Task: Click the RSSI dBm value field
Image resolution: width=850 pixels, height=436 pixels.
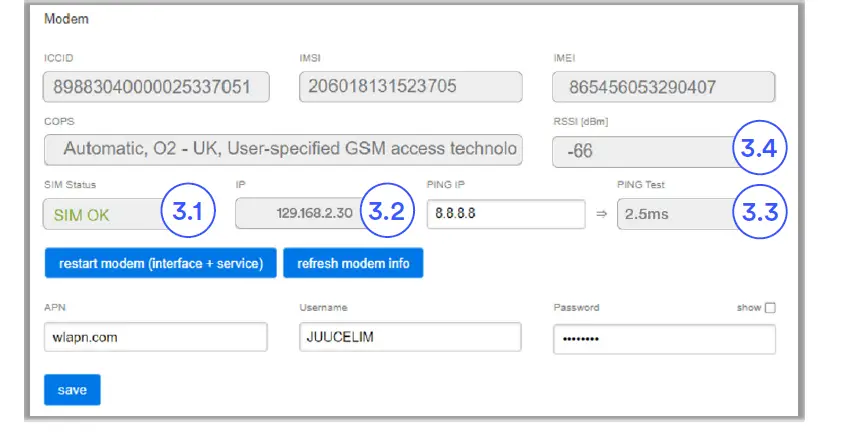Action: click(640, 152)
